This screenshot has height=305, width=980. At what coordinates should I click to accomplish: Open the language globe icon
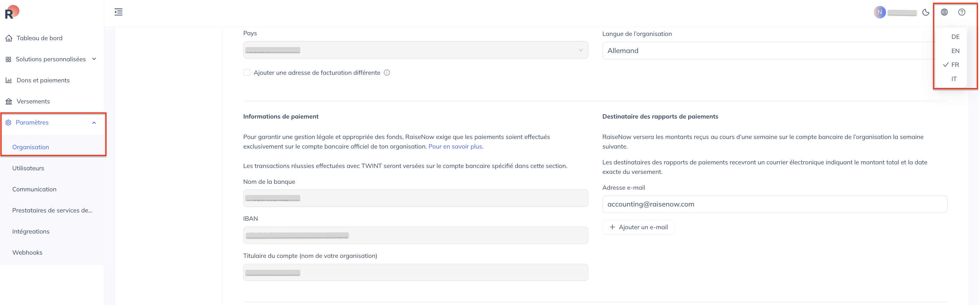(944, 12)
